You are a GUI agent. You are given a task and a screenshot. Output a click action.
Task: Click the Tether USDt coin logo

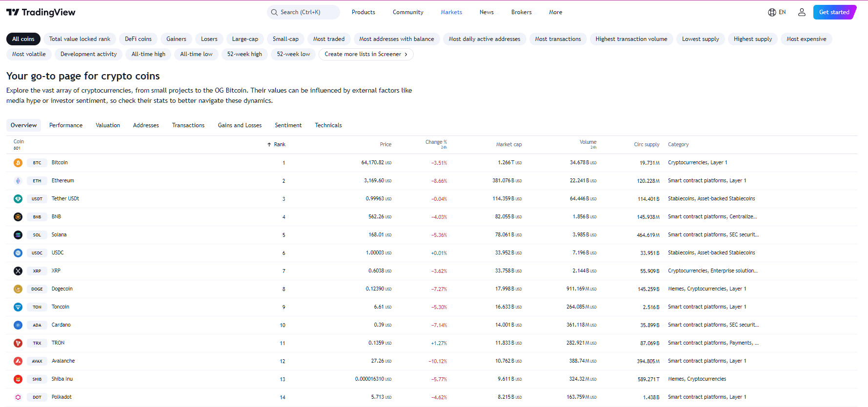click(18, 199)
